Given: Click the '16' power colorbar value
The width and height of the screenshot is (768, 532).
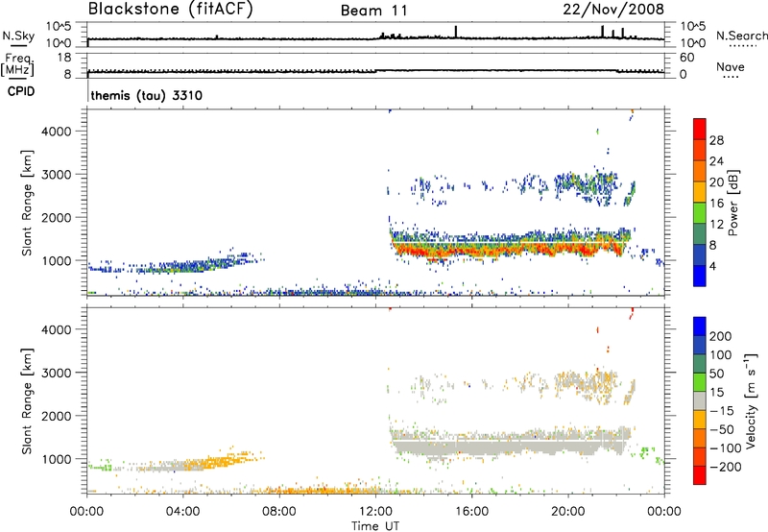Looking at the screenshot, I should pyautogui.click(x=716, y=204).
